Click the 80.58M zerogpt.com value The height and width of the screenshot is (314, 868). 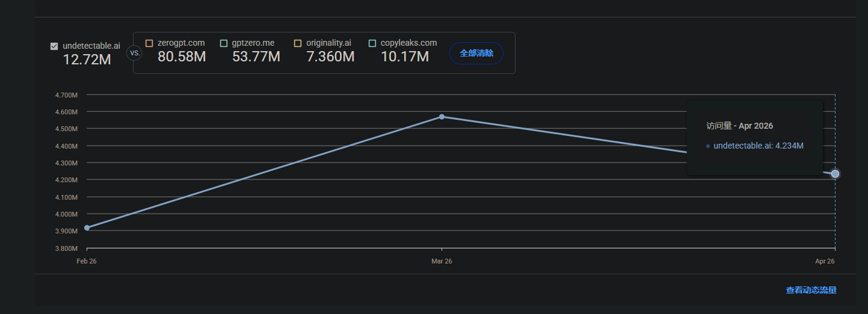coord(182,57)
